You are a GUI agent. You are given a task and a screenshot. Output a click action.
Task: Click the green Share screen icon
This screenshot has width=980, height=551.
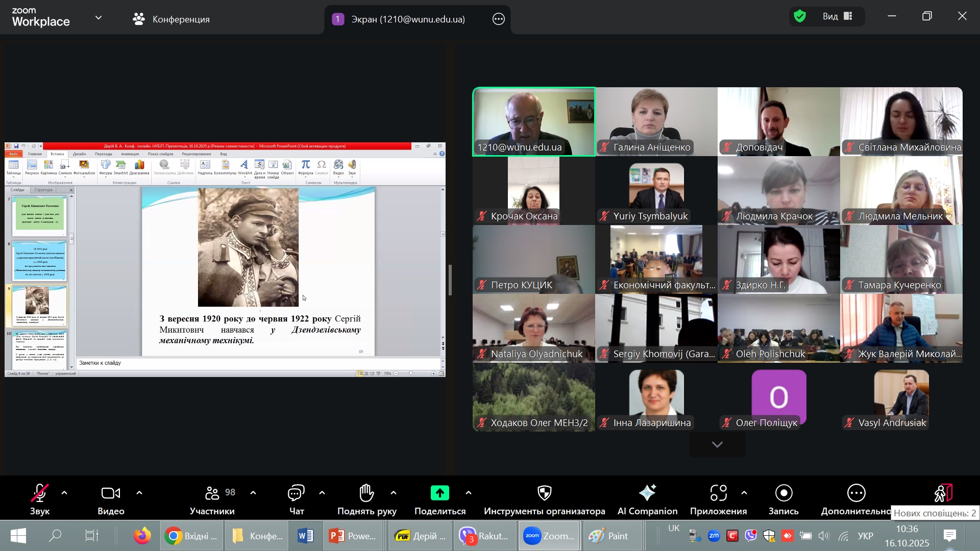[439, 493]
